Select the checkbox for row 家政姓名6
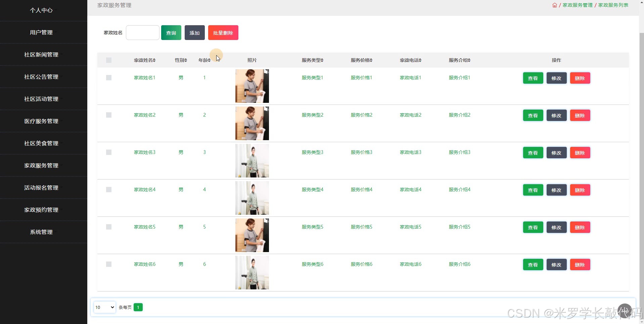 [x=109, y=264]
